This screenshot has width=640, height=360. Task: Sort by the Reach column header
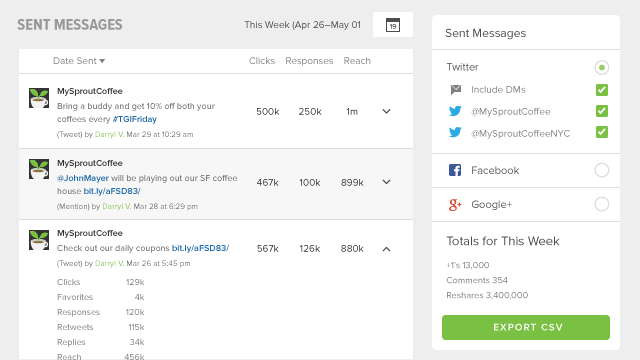[357, 61]
